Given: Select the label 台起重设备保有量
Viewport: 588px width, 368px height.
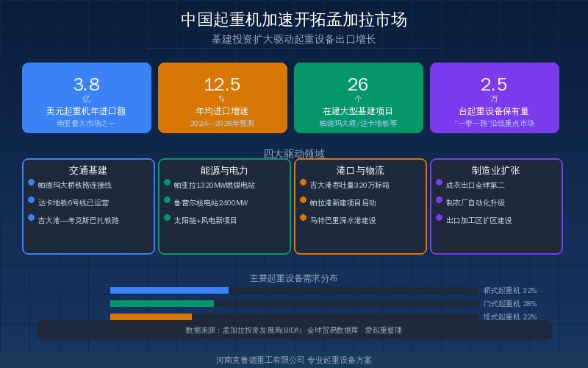Looking at the screenshot, I should tap(494, 111).
